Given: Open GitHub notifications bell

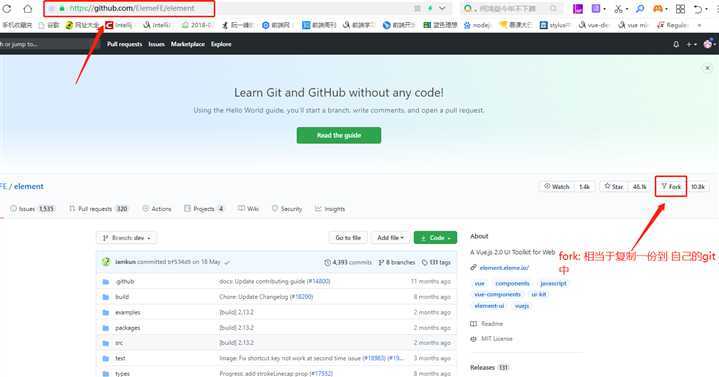Looking at the screenshot, I should click(676, 44).
